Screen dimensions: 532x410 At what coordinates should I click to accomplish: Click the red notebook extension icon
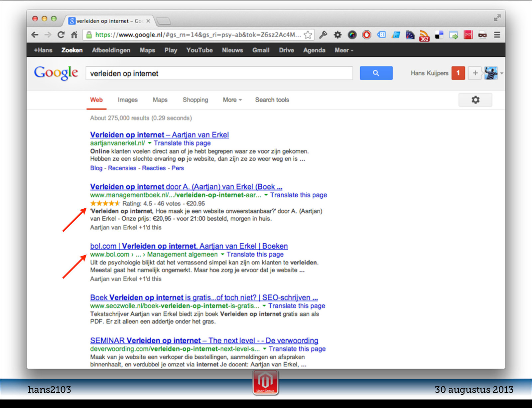point(468,35)
